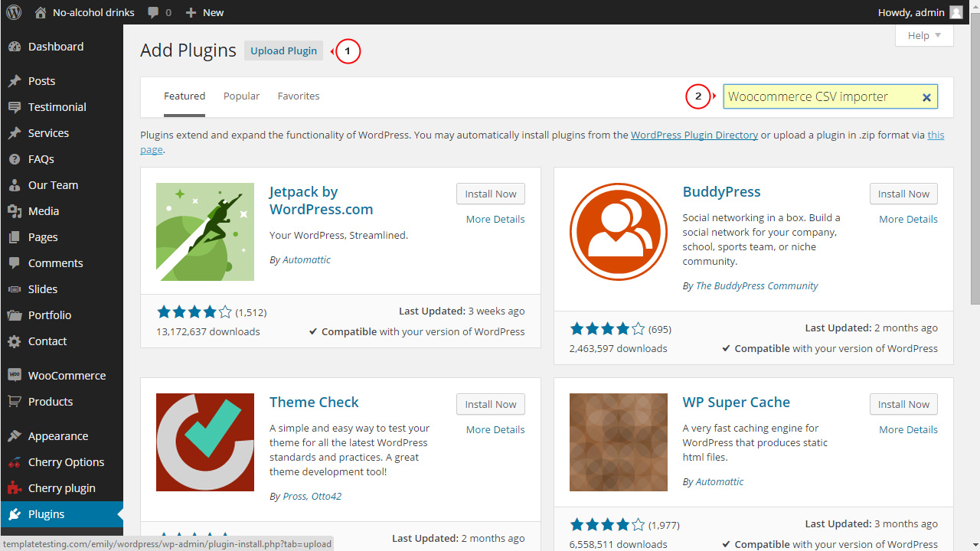Open The BuddyPress Community author link
980x551 pixels.
pos(756,286)
